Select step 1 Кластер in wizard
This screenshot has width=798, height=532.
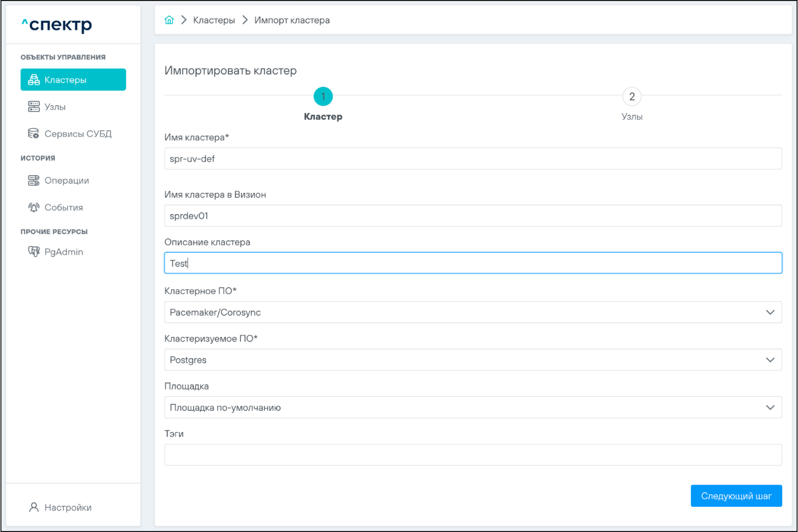pyautogui.click(x=323, y=97)
